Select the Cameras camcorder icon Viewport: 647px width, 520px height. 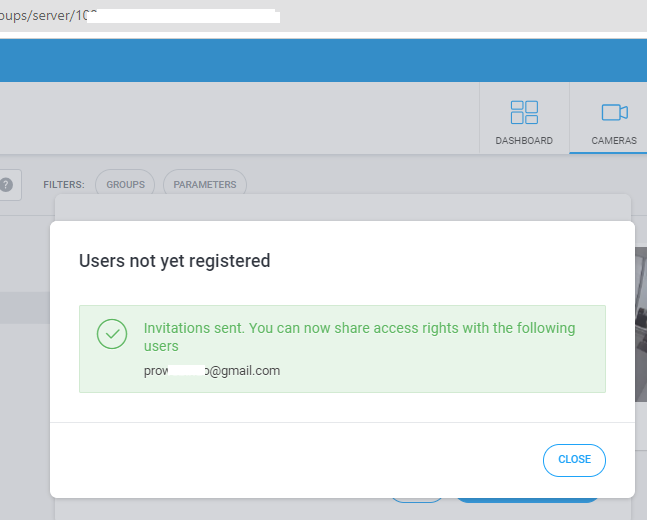tap(614, 112)
